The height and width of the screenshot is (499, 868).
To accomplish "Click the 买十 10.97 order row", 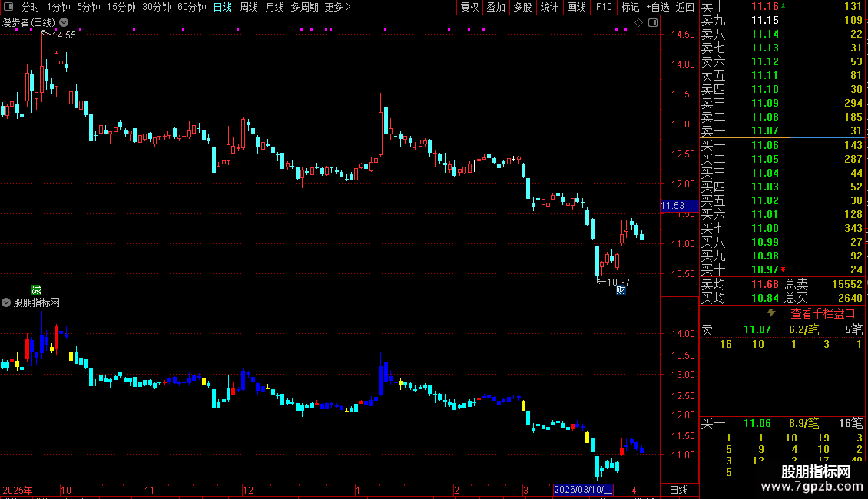I will (782, 269).
